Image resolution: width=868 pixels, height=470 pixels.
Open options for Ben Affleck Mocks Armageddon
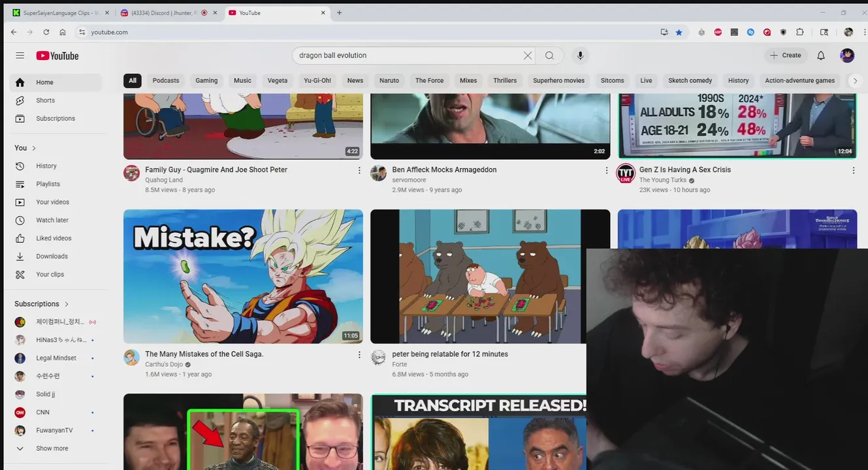click(606, 170)
